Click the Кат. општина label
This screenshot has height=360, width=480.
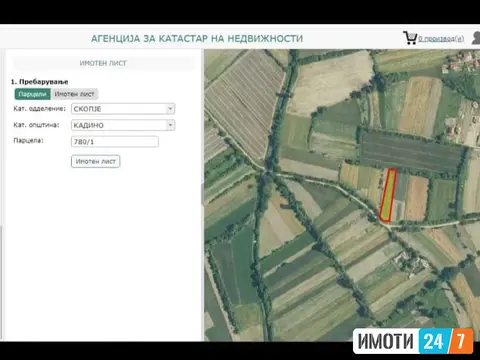(x=36, y=125)
